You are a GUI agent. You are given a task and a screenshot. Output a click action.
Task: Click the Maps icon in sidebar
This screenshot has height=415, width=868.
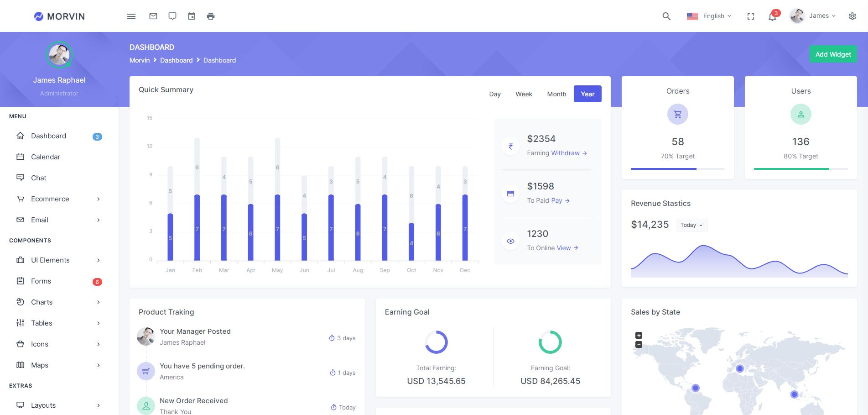point(20,365)
